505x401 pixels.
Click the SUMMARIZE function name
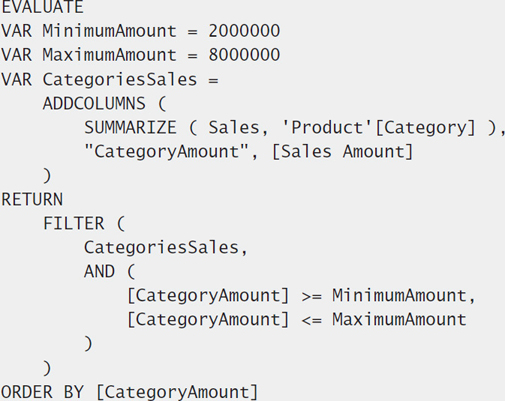[130, 128]
